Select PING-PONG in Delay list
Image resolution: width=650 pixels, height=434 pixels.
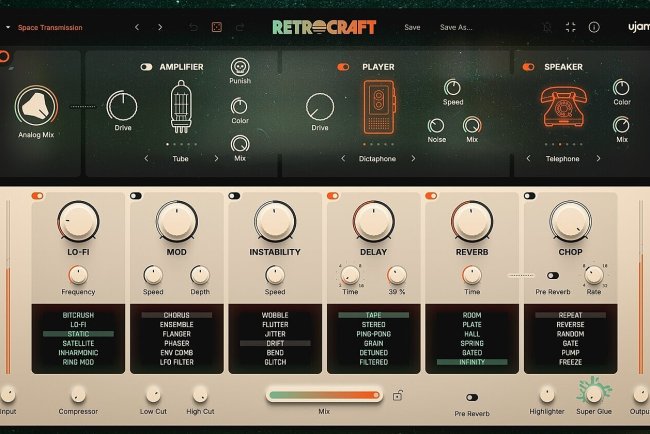(x=374, y=334)
